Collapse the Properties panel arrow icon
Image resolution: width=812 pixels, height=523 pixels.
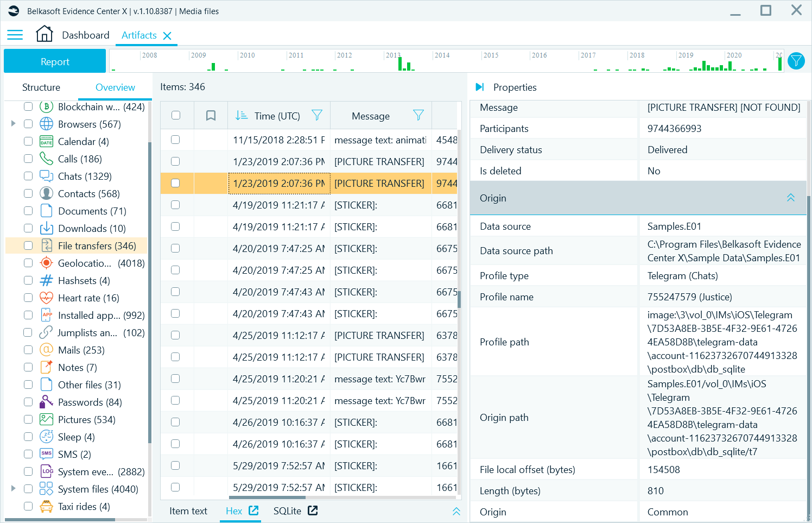click(x=480, y=87)
